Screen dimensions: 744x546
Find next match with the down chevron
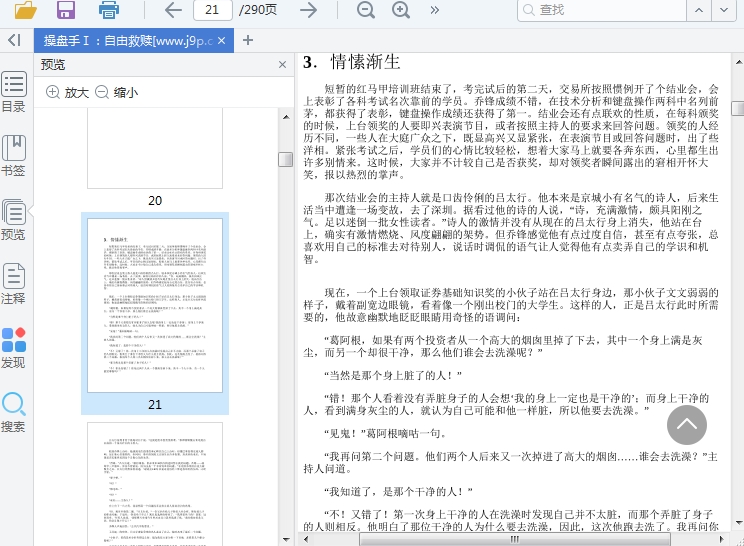coord(724,10)
